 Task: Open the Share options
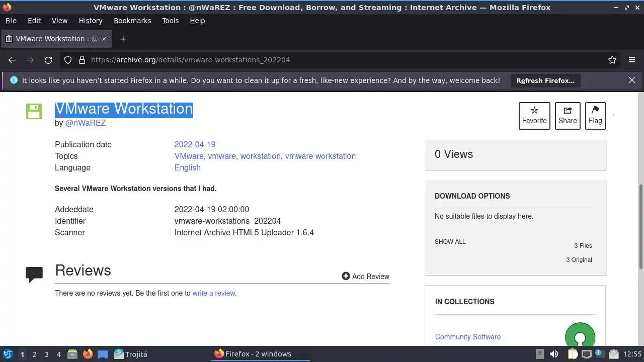pos(568,116)
